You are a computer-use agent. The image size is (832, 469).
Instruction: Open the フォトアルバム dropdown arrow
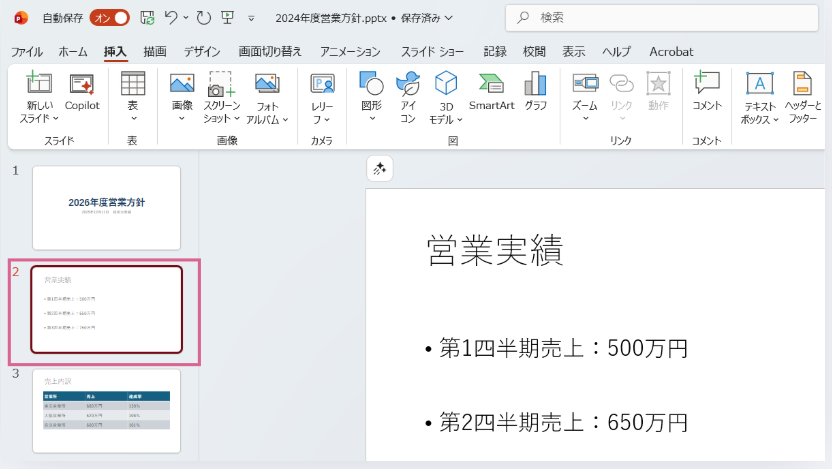pyautogui.click(x=285, y=119)
